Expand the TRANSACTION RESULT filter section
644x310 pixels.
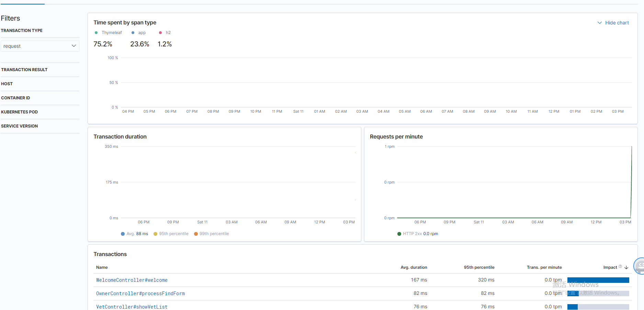coord(24,69)
